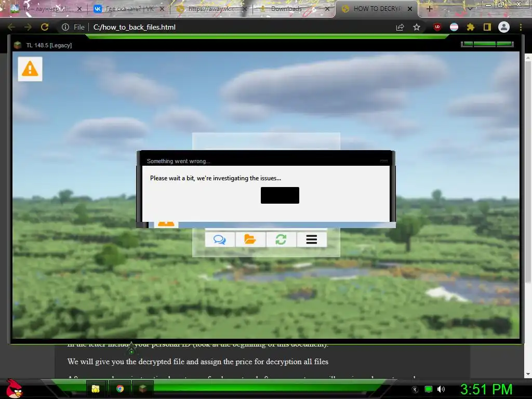Click the striped pink-blue extension icon
532x399 pixels.
tap(454, 27)
